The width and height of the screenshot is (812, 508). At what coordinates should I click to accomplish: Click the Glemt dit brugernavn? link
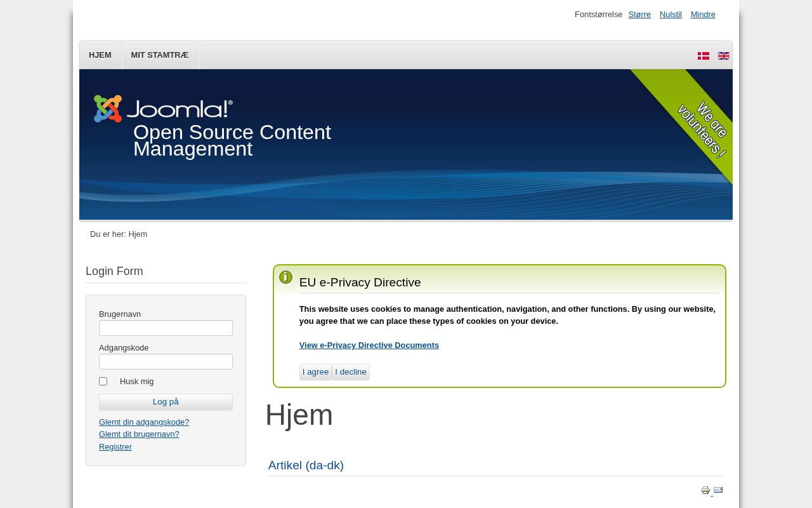coord(139,434)
